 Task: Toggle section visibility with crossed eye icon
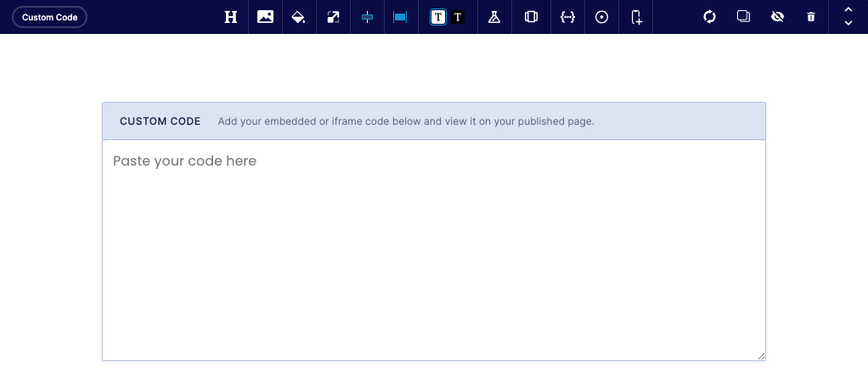(777, 17)
